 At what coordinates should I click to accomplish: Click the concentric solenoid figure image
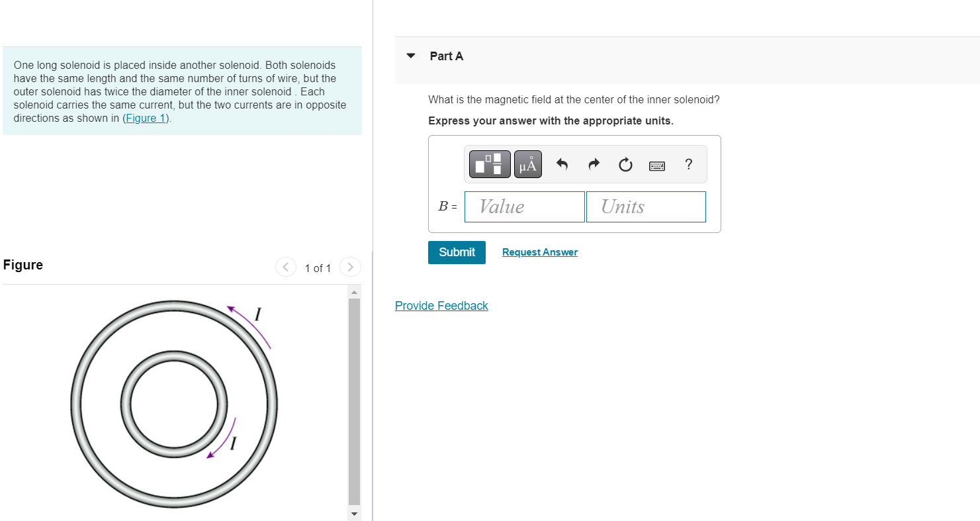tap(174, 404)
